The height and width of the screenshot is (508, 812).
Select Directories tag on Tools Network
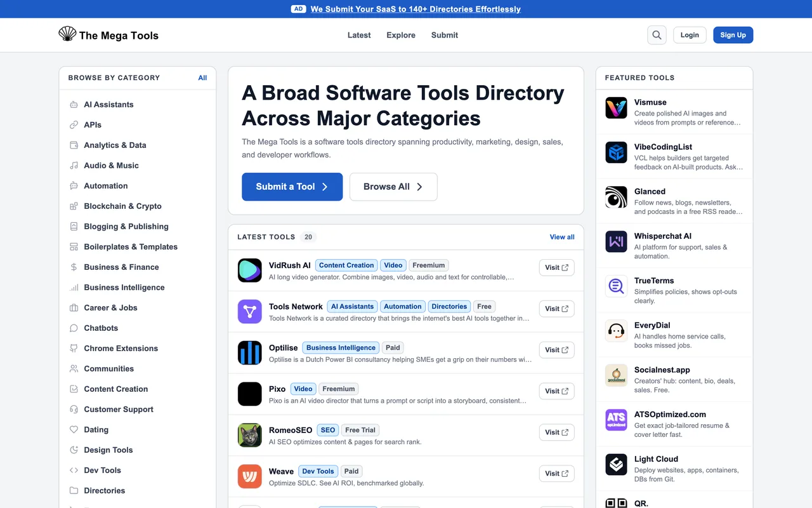449,306
